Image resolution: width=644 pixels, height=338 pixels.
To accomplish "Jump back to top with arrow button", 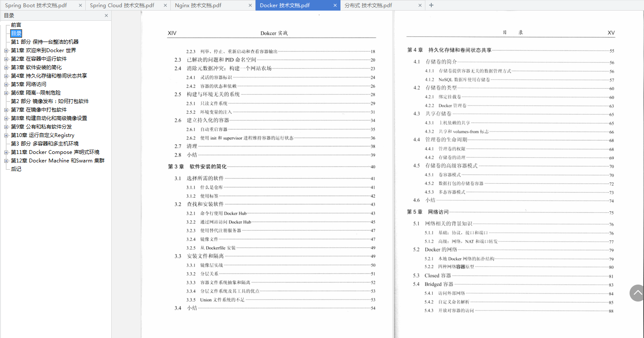I will coord(637,293).
